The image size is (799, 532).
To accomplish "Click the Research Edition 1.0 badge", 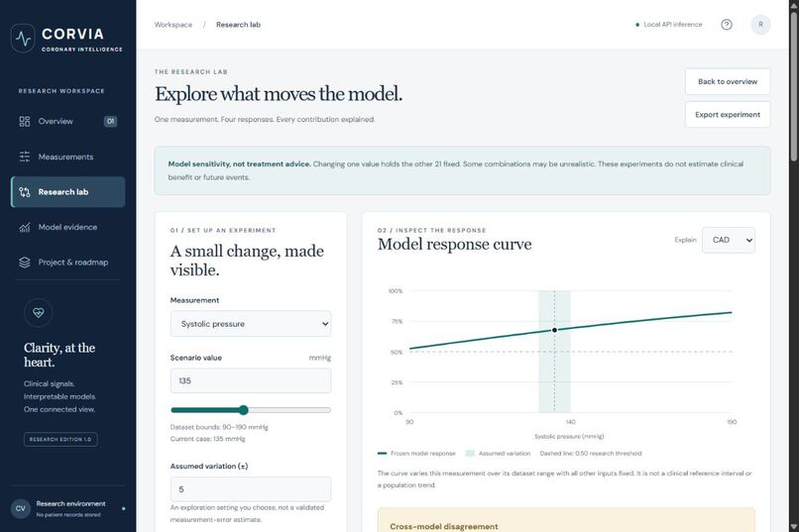I will (x=60, y=439).
